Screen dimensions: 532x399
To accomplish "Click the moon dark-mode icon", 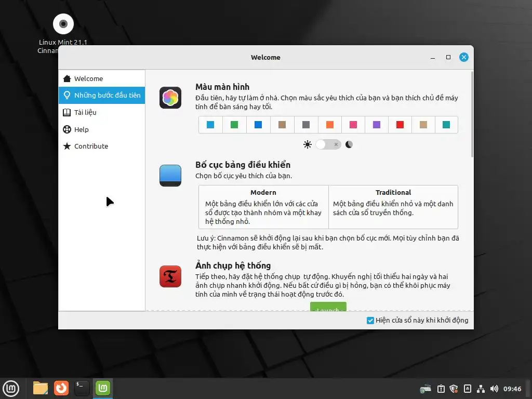I will pos(349,144).
